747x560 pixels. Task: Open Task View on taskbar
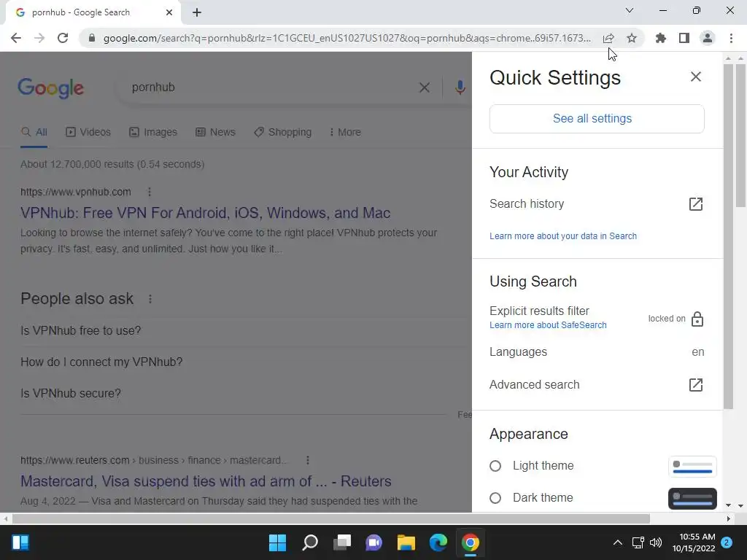click(341, 542)
